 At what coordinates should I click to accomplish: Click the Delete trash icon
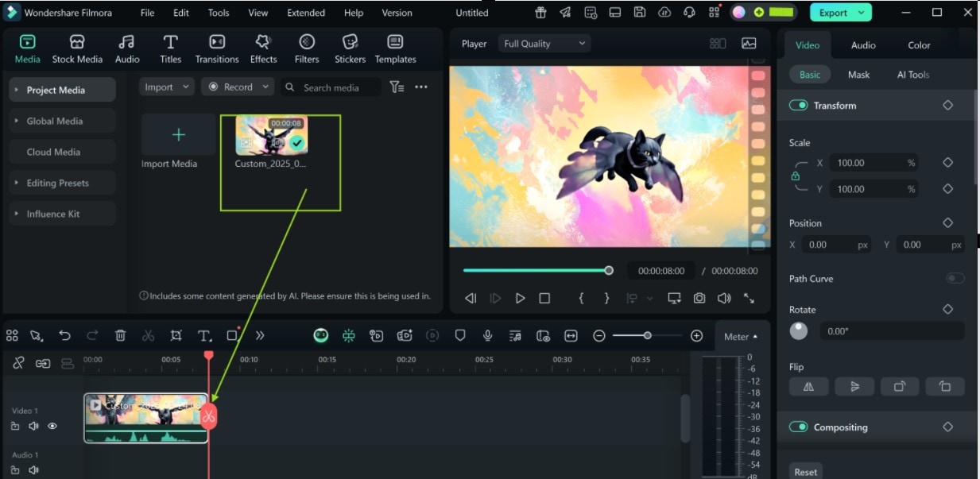[120, 336]
